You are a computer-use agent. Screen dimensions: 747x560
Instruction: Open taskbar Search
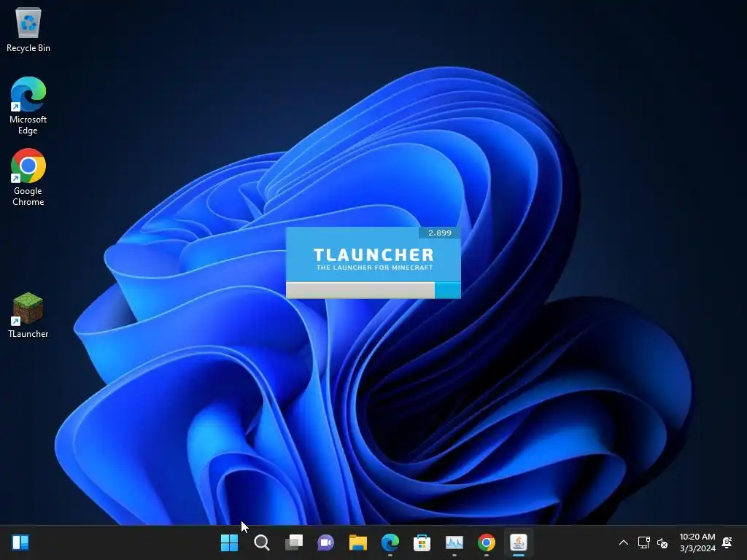pyautogui.click(x=262, y=542)
